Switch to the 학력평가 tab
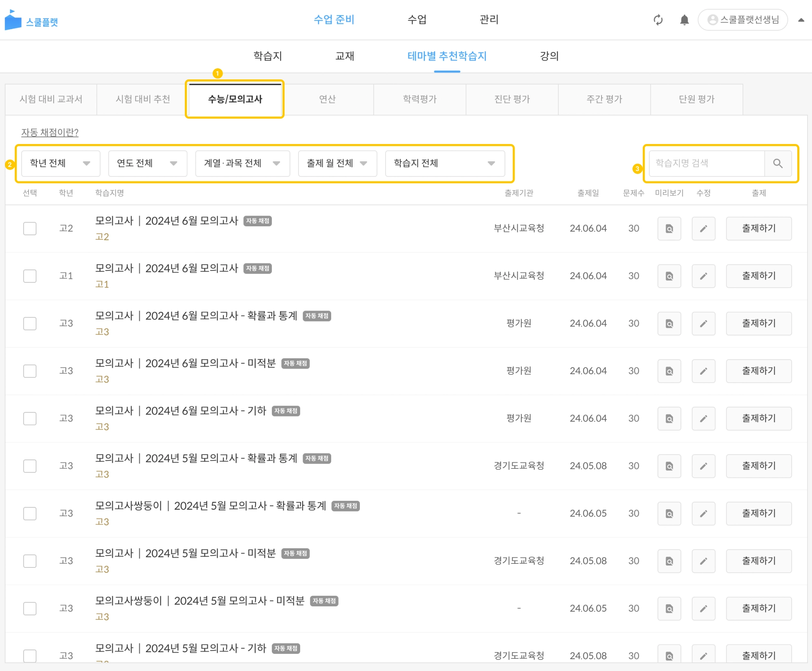 (419, 99)
